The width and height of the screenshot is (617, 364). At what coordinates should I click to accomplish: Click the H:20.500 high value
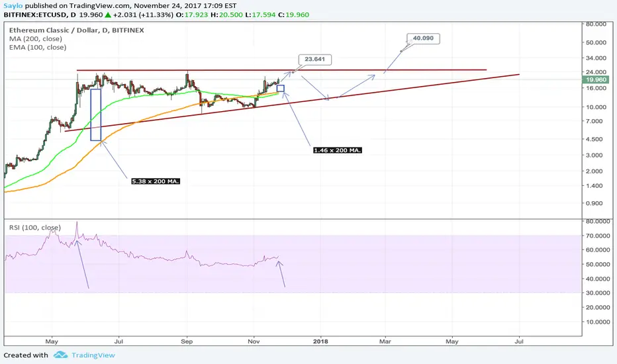226,15
